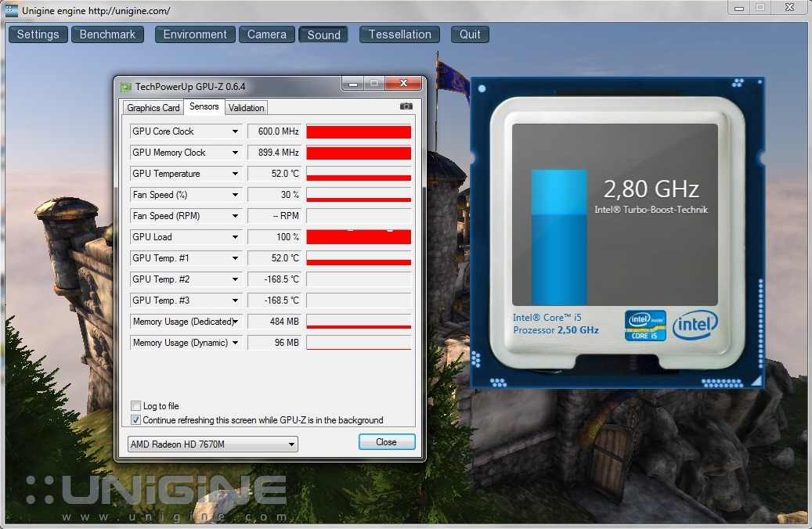
Task: Open the Unigine Camera menu
Action: coord(267,34)
